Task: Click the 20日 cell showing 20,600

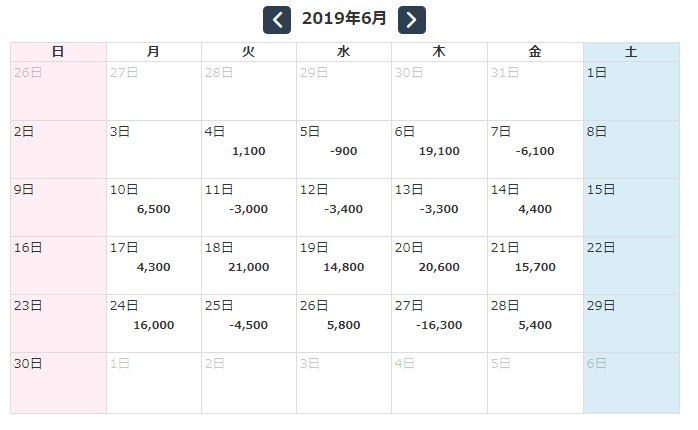Action: pos(439,266)
